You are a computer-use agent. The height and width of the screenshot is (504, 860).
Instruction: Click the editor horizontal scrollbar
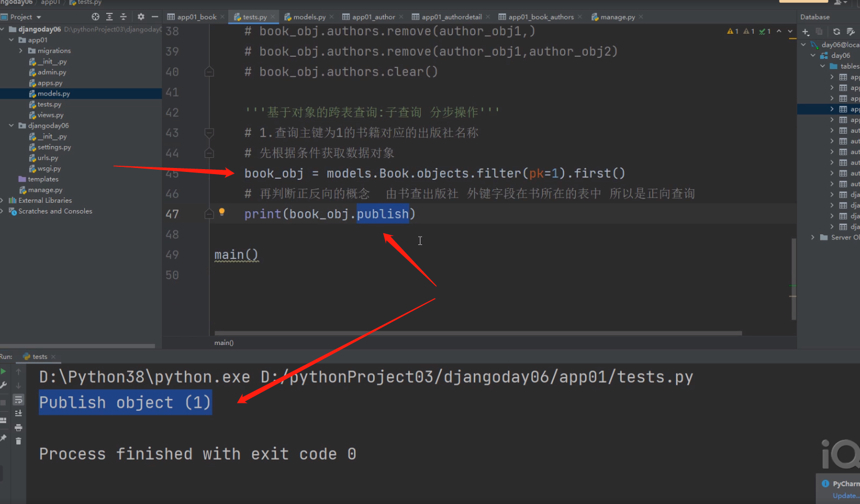[x=478, y=333]
